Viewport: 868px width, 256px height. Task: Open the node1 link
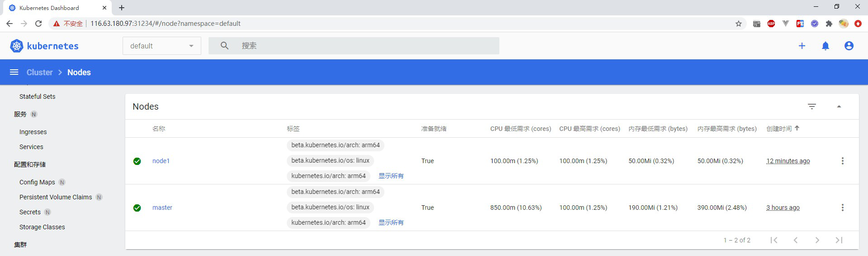(x=161, y=161)
